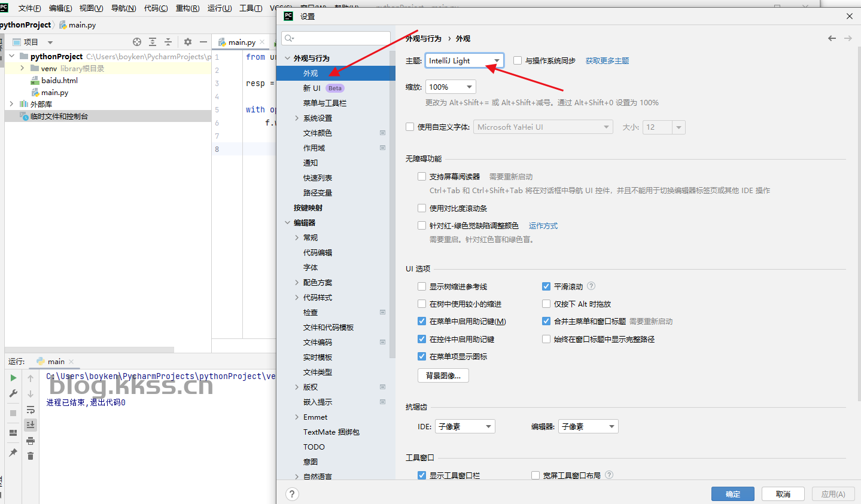Click the pin tab icon in run panel
Image resolution: width=861 pixels, height=504 pixels.
click(13, 453)
